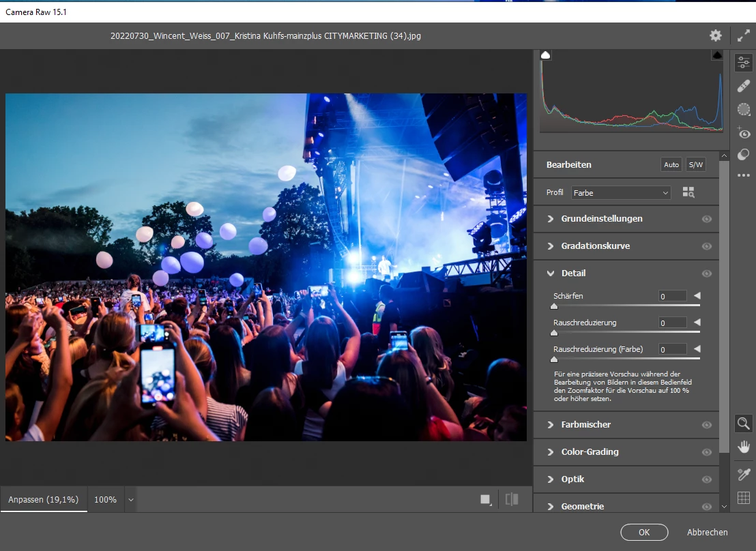Click the image file name title

click(x=265, y=35)
